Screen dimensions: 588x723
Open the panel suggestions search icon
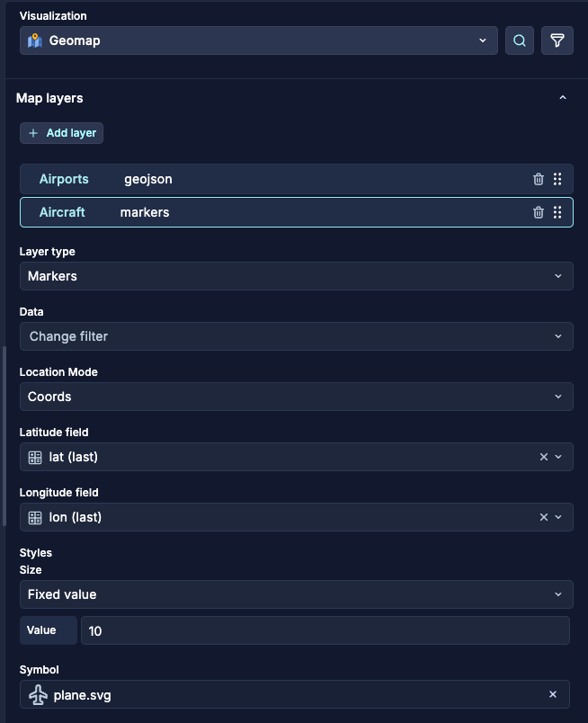[x=519, y=40]
